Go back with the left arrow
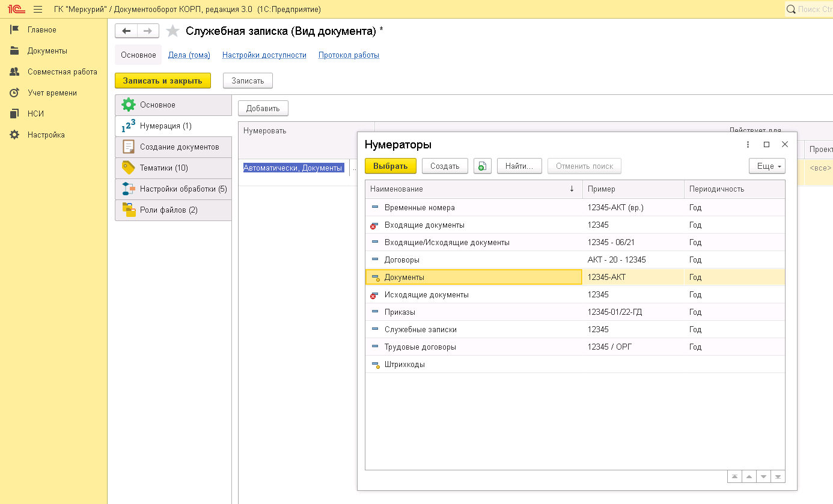This screenshot has height=504, width=833. [126, 31]
